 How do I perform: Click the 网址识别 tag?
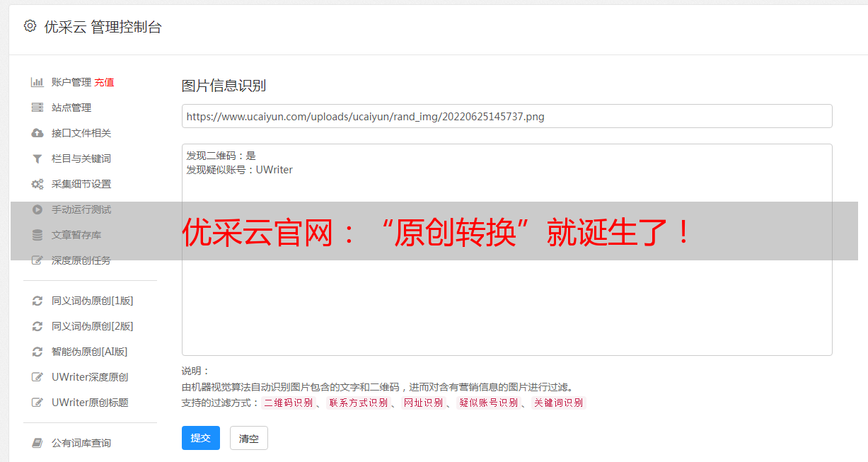pos(423,403)
